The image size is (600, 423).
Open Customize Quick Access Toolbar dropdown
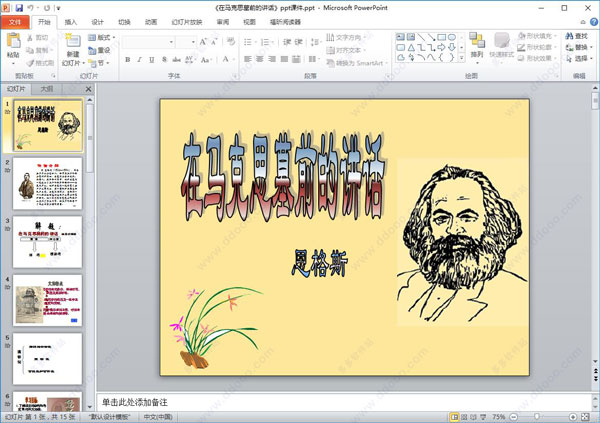59,8
